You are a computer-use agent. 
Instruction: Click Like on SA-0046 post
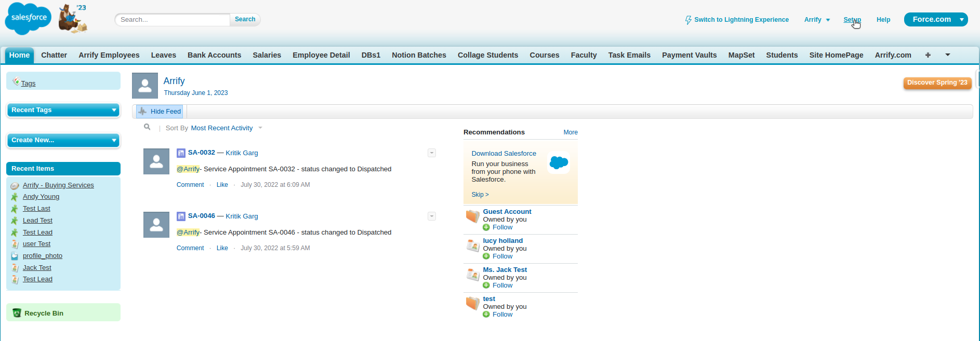[x=222, y=248]
